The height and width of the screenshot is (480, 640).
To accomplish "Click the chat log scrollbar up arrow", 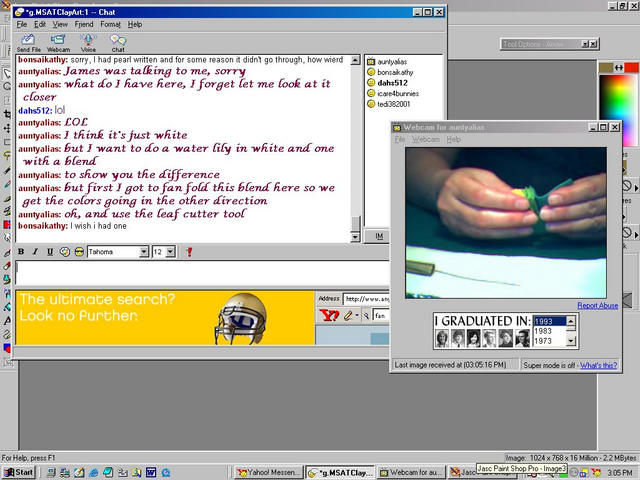I will pyautogui.click(x=355, y=60).
